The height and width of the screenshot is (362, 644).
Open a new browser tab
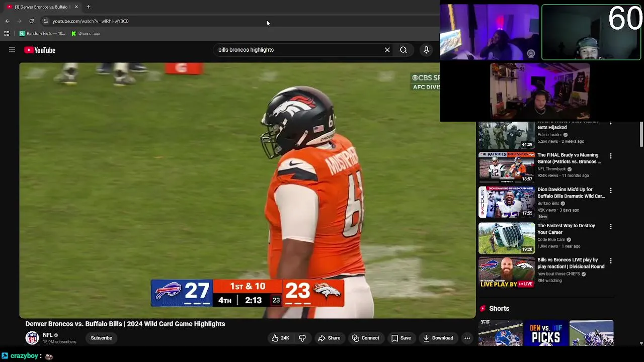pyautogui.click(x=89, y=7)
